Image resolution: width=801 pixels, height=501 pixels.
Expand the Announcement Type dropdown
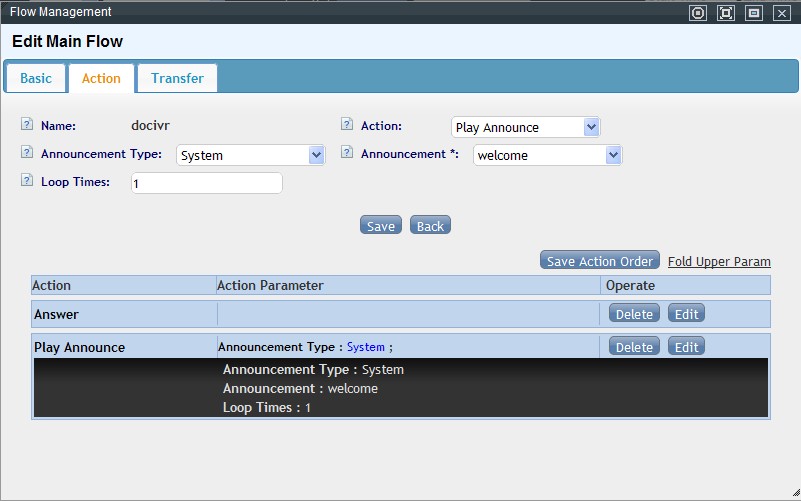pos(250,155)
